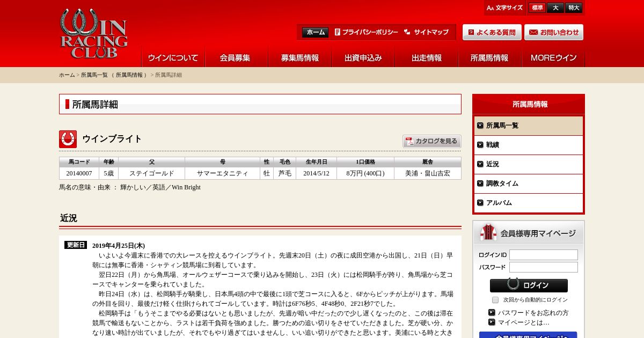Open マイページとは… link
The width and height of the screenshot is (644, 338).
pos(523,322)
